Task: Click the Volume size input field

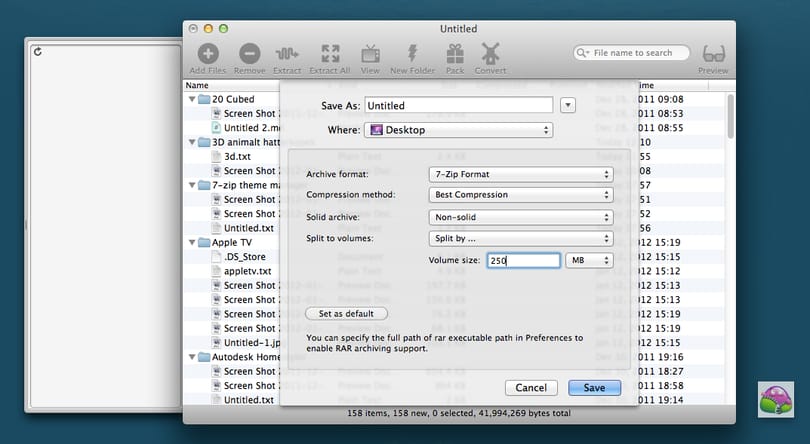Action: click(523, 261)
